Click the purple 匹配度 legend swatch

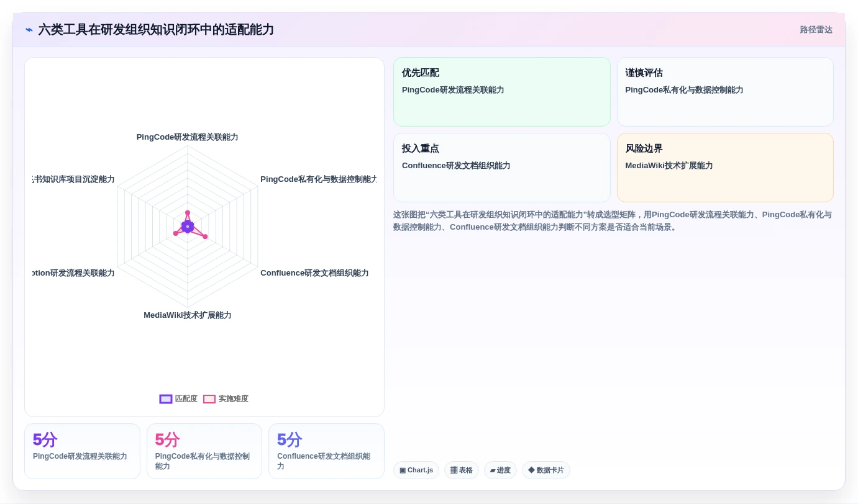(x=166, y=399)
